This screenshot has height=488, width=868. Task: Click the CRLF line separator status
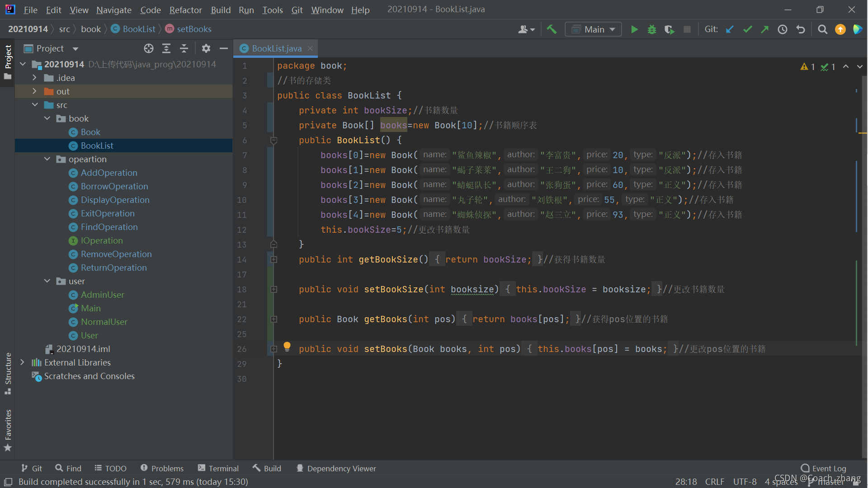715,482
